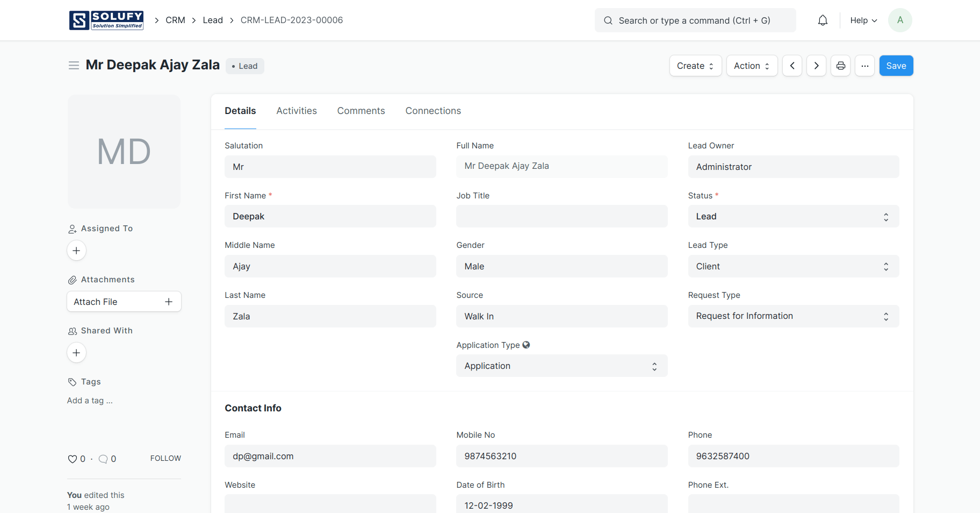Switch to the Details tab

coord(240,111)
